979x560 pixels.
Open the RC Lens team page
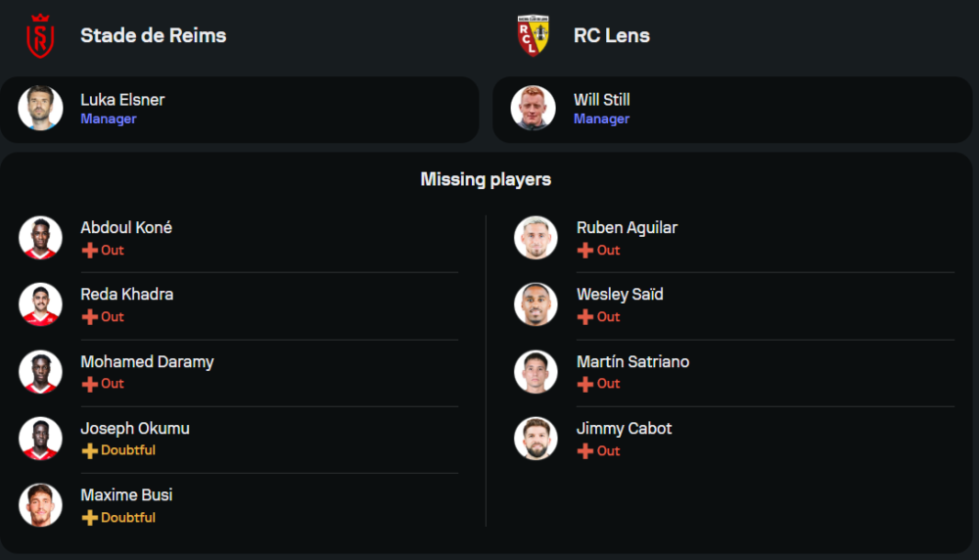point(612,35)
